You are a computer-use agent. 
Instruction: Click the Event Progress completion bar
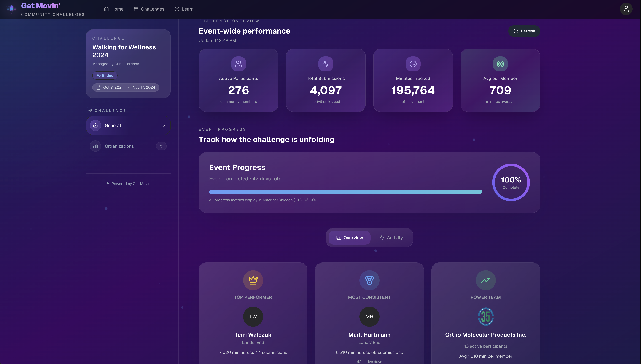[345, 192]
